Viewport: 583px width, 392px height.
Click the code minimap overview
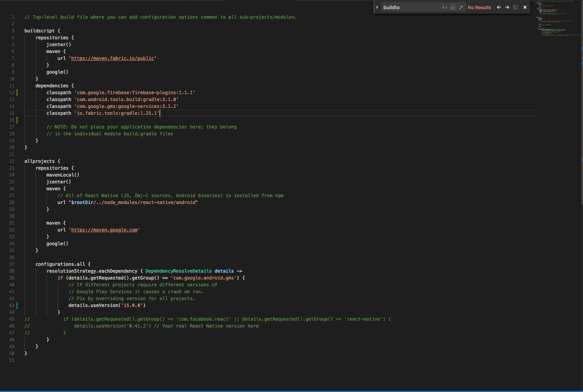pos(558,20)
